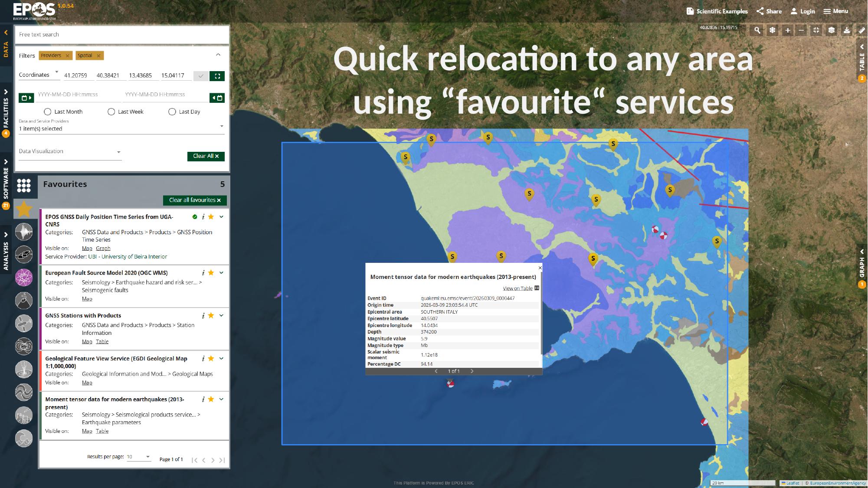Expand the '1 item(s) selected' providers dropdown

[x=222, y=126]
